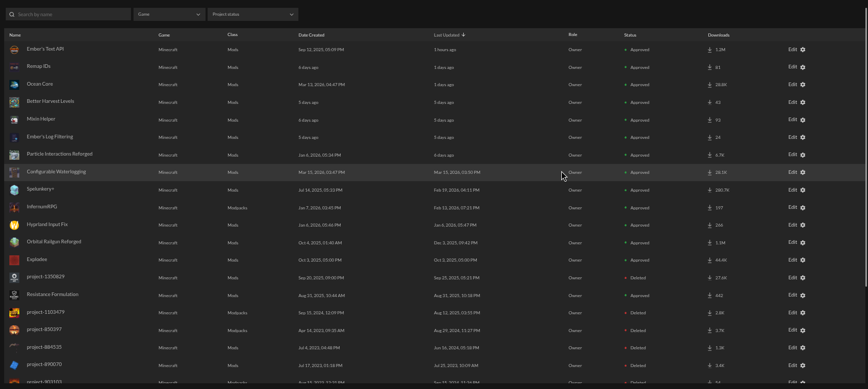Click download icon in Ember's Text API row

pyautogui.click(x=709, y=50)
